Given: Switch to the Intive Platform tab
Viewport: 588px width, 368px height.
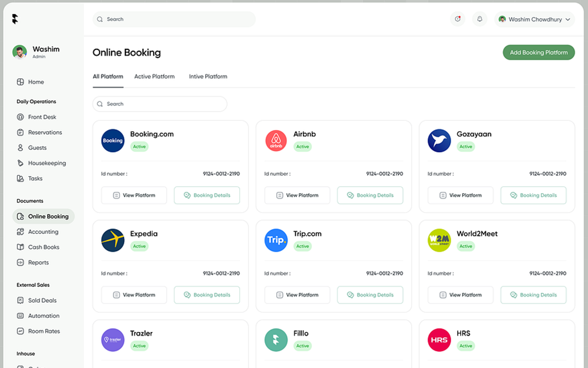Looking at the screenshot, I should (208, 76).
